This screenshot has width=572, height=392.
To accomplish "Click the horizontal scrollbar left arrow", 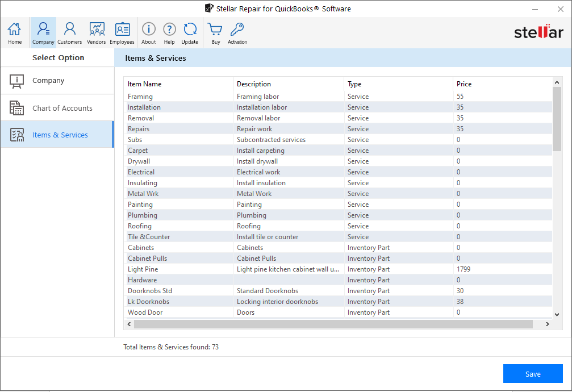I will [129, 324].
